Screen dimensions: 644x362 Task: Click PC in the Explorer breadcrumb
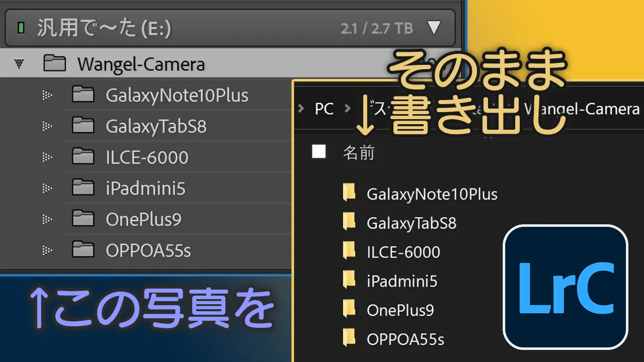click(324, 109)
